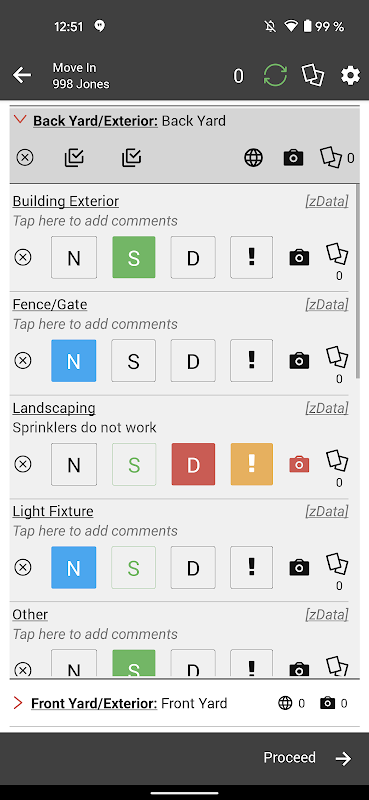
Task: View photos icon for Light Fixture
Action: pos(337,565)
